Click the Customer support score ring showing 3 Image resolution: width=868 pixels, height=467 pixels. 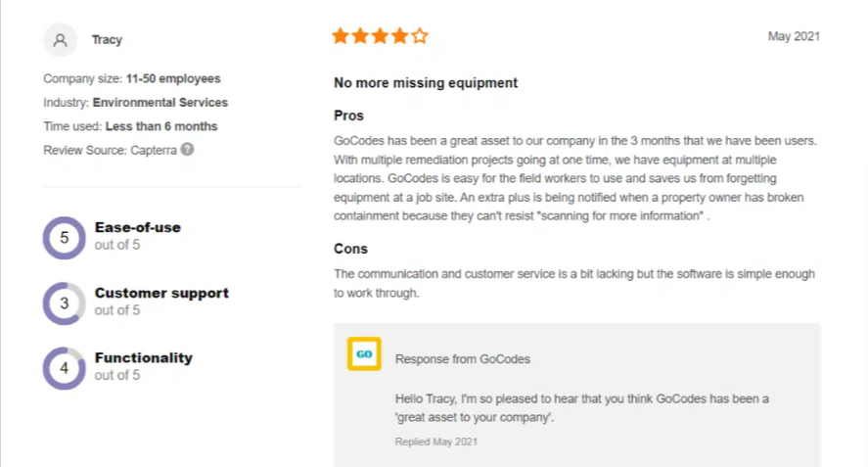(x=65, y=304)
